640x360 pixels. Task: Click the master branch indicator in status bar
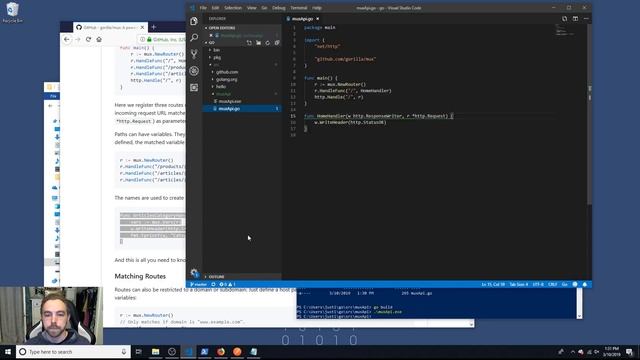click(199, 284)
